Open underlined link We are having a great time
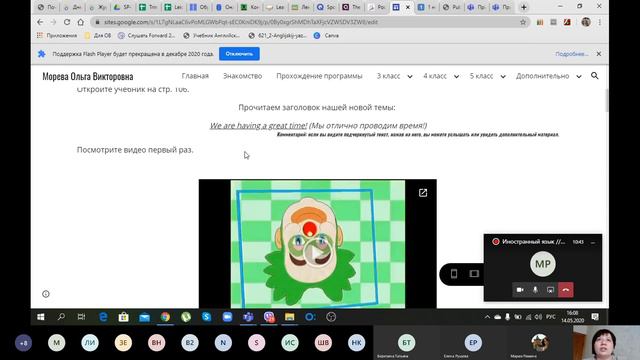This screenshot has height=360, width=640. pyautogui.click(x=258, y=126)
